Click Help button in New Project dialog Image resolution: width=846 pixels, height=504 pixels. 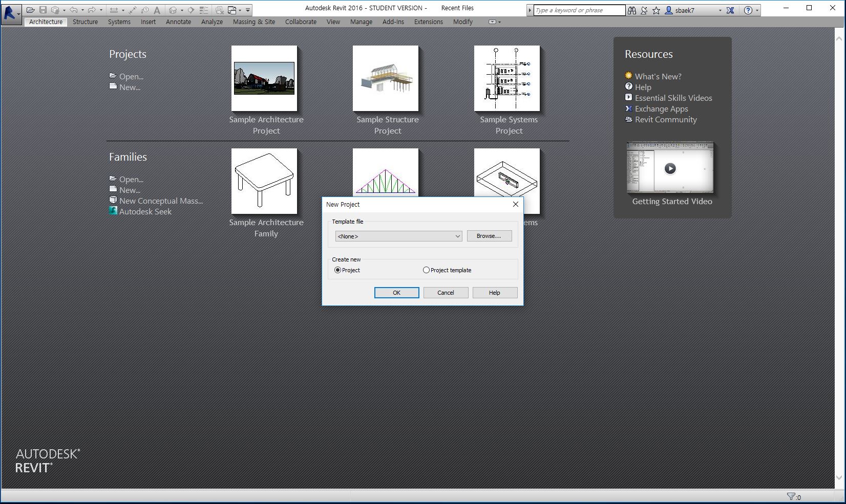point(494,293)
